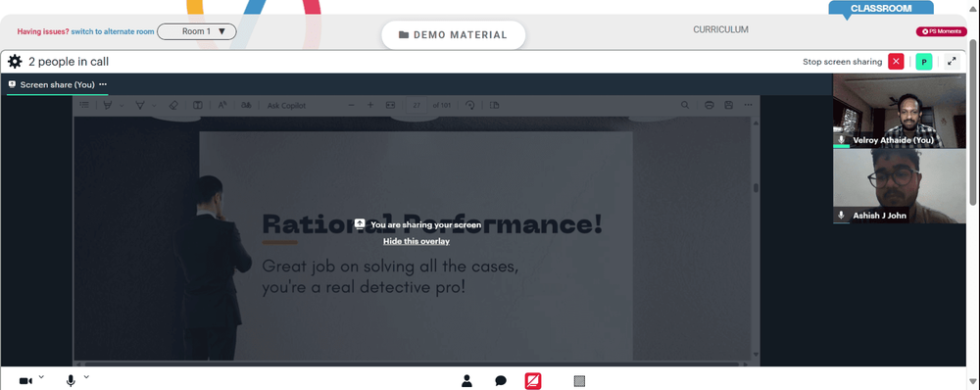Click the PDF rotate icon
This screenshot has height=390, width=980.
click(470, 105)
